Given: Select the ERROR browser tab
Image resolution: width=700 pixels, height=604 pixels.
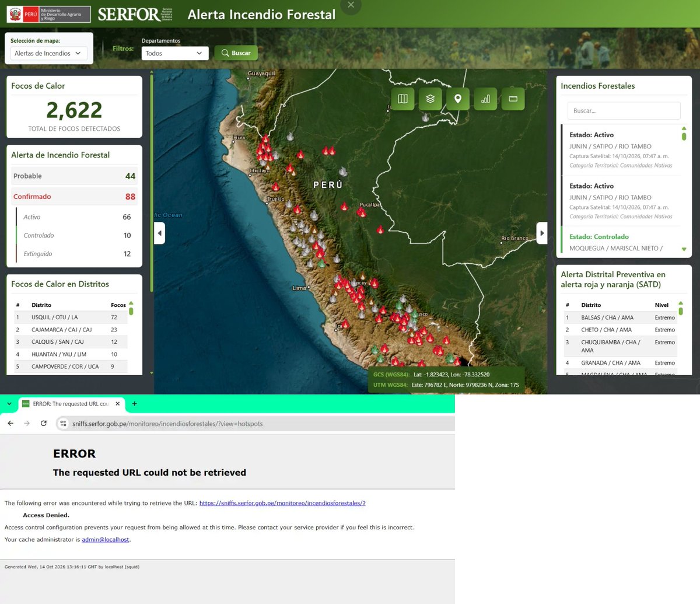Looking at the screenshot, I should 71,404.
